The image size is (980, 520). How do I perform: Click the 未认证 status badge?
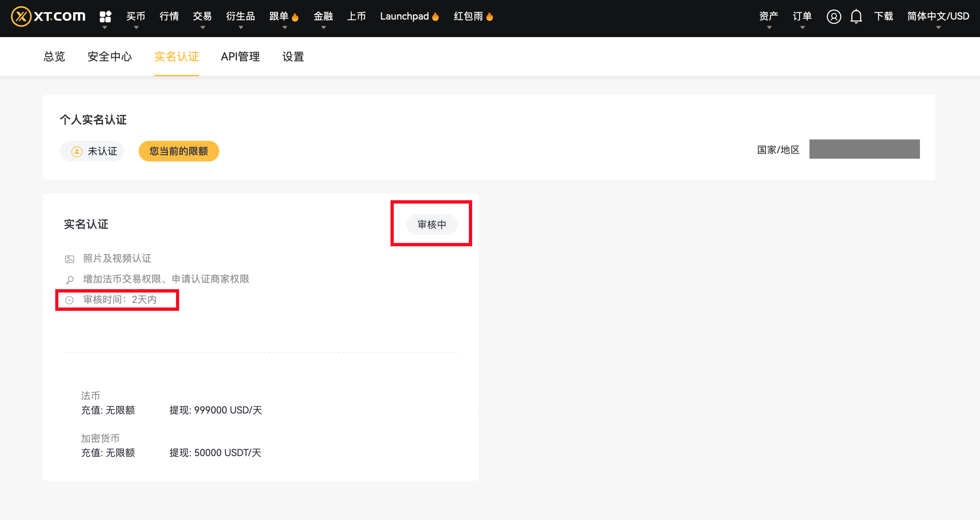click(x=92, y=151)
